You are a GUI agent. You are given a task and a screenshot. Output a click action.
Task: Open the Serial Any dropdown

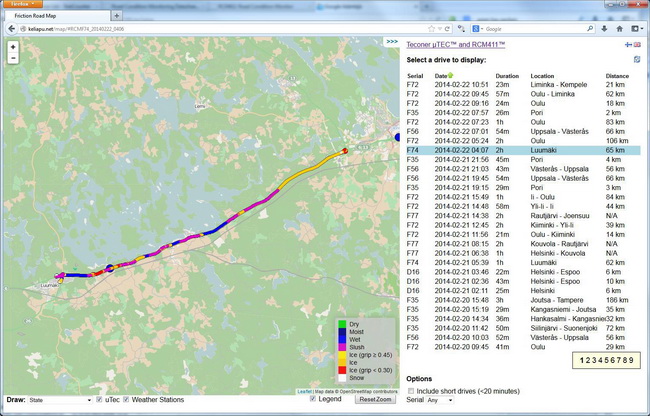[x=442, y=400]
